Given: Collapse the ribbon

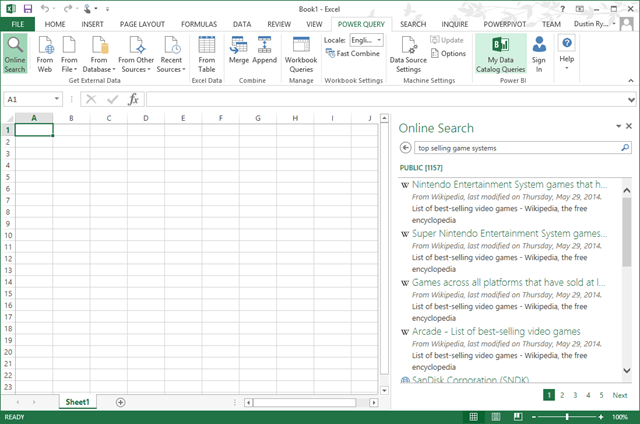Looking at the screenshot, I should (x=631, y=81).
